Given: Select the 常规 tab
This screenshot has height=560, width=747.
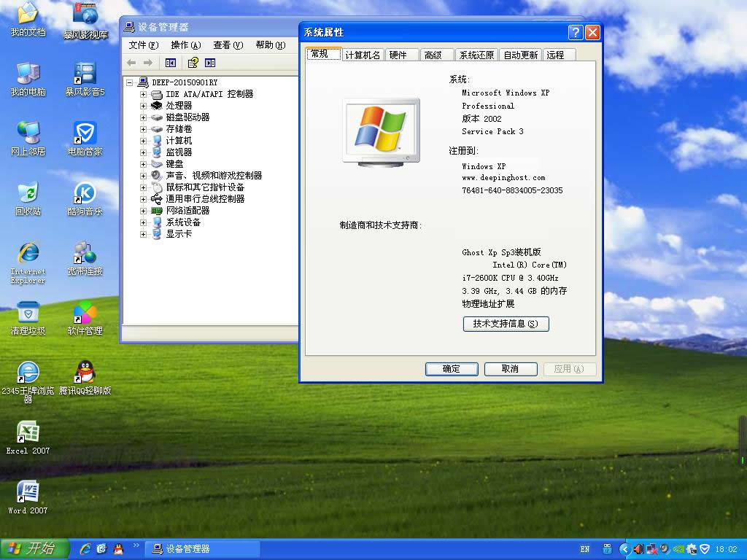Looking at the screenshot, I should pyautogui.click(x=324, y=54).
